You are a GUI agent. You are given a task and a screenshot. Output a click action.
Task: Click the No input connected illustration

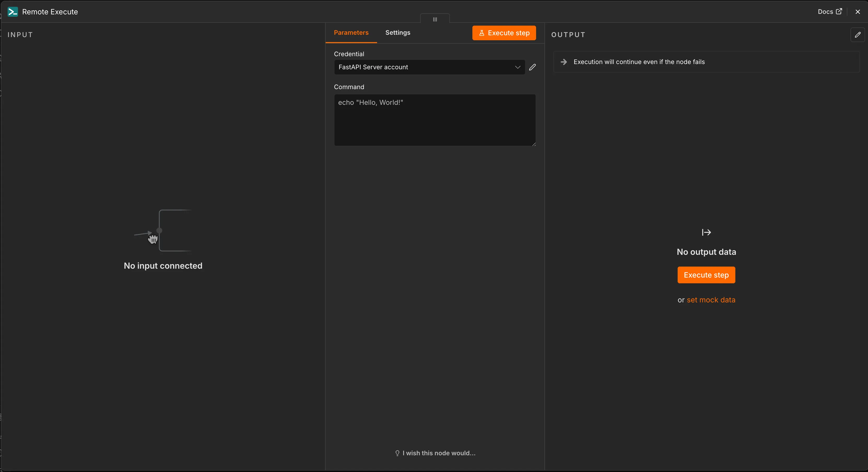[163, 231]
